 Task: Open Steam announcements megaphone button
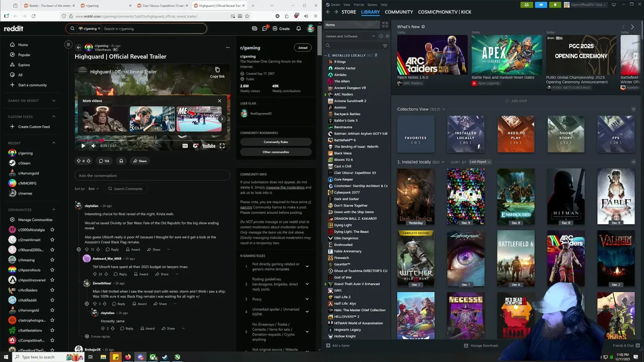pyautogui.click(x=541, y=5)
